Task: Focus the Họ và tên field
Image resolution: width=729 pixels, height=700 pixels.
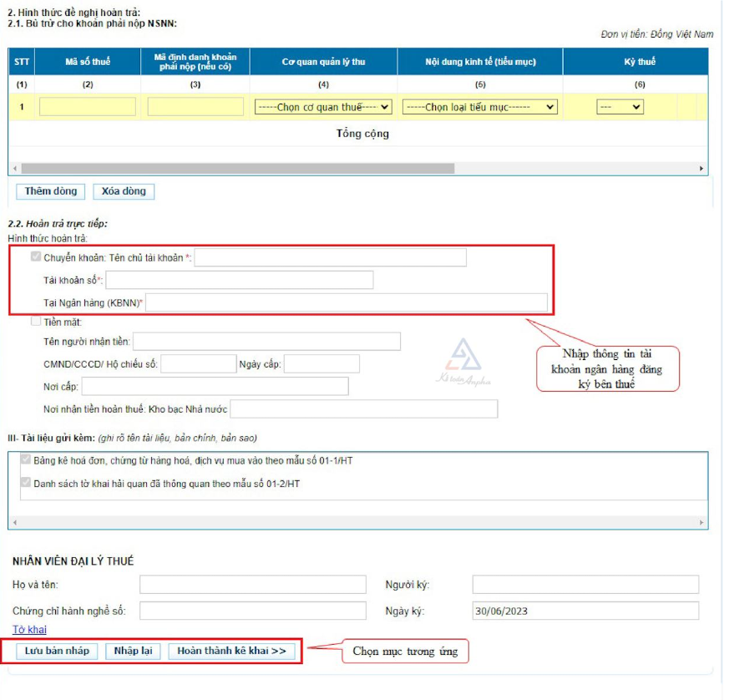Action: 253,585
